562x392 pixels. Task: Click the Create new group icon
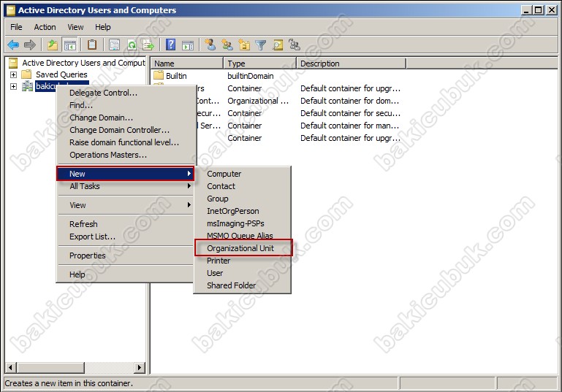[x=227, y=45]
